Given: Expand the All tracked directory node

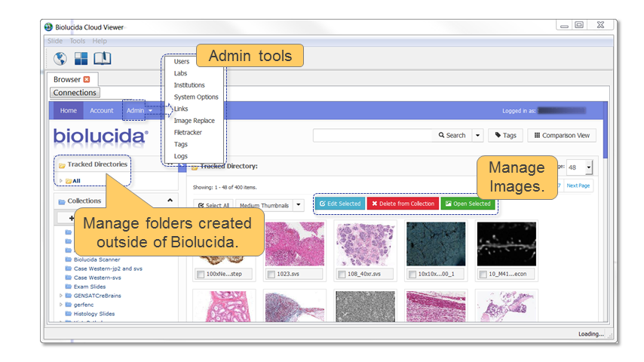Looking at the screenshot, I should [61, 181].
